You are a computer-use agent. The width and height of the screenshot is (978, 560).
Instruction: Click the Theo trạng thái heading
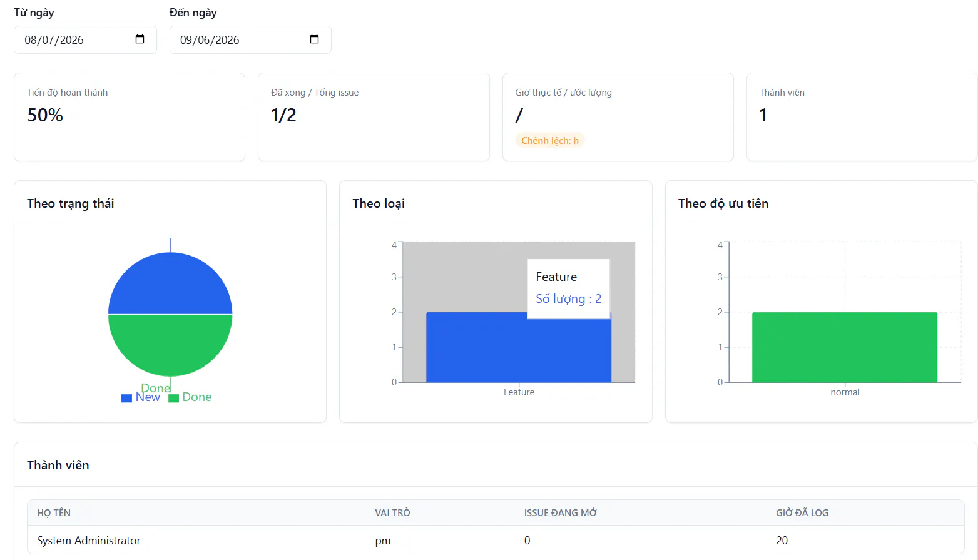[71, 203]
